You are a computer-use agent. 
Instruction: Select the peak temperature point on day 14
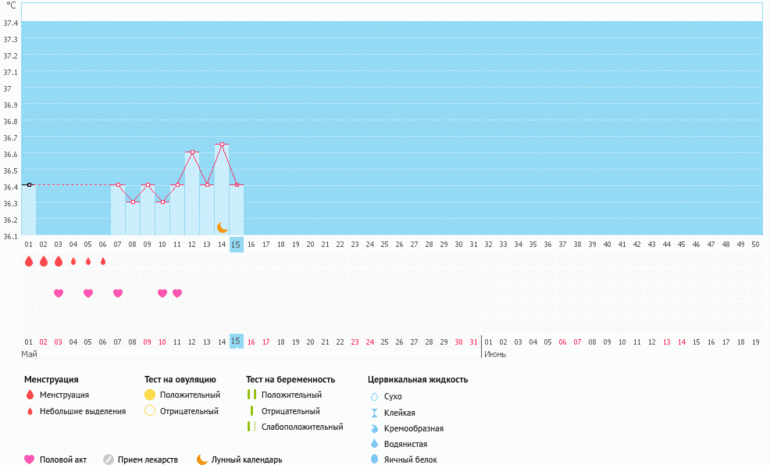coord(221,144)
